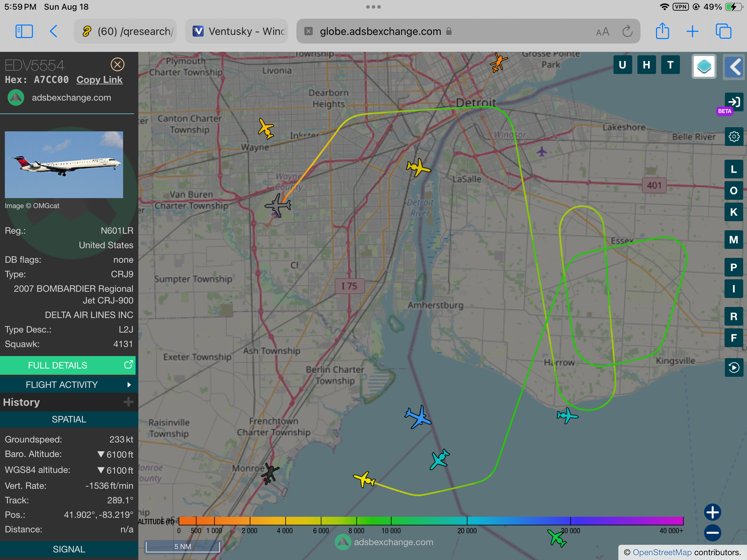747x560 pixels.
Task: Close the EDV5554 aircraft panel
Action: [x=118, y=64]
